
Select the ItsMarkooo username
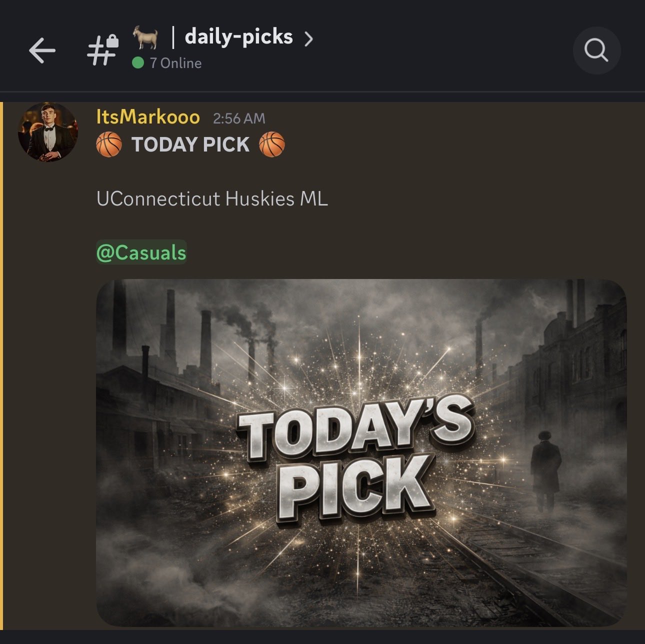coord(148,117)
